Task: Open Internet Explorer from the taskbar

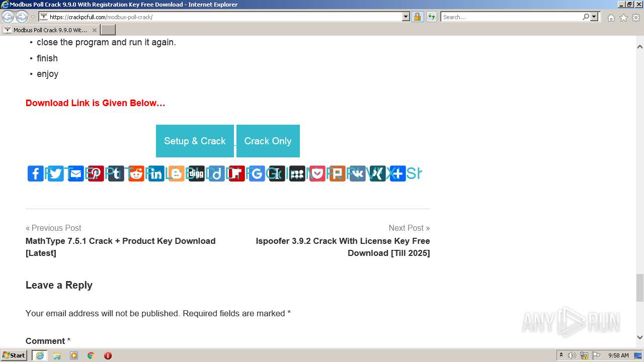Action: coord(40,355)
